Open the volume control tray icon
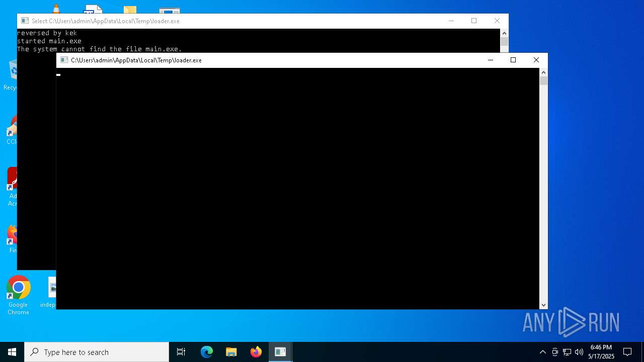Image resolution: width=644 pixels, height=362 pixels. [579, 352]
